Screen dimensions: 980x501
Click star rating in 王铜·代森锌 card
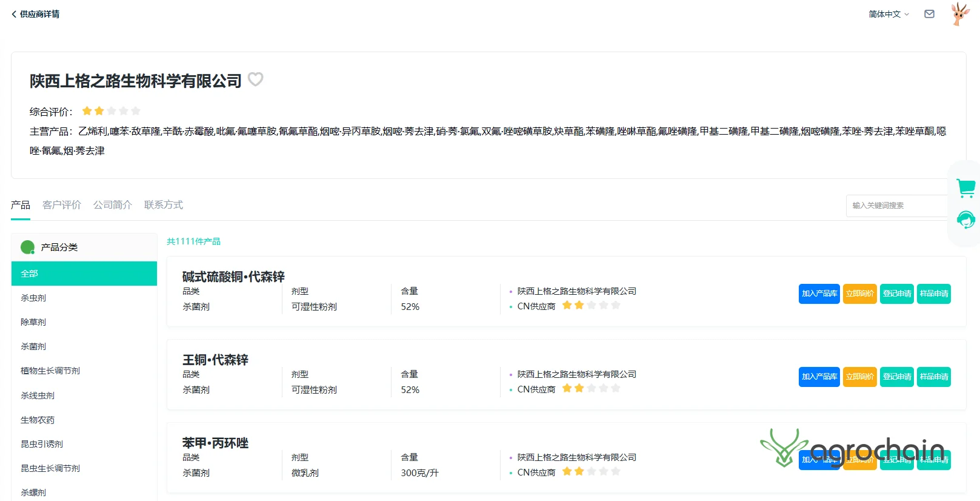click(x=592, y=388)
